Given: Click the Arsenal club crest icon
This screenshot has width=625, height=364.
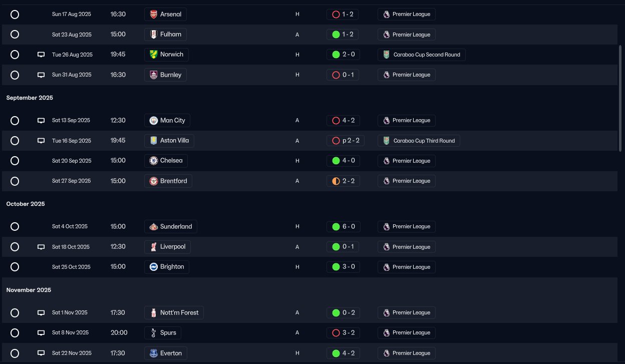Looking at the screenshot, I should [x=154, y=15].
